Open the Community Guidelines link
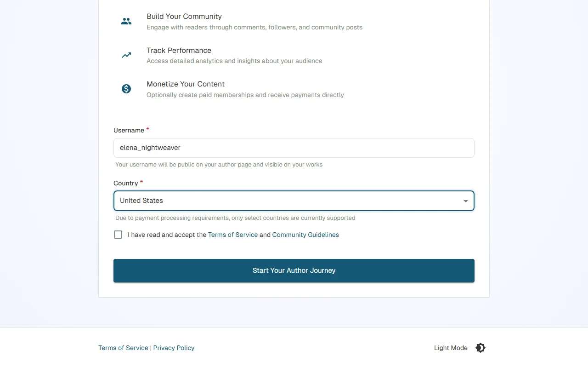This screenshot has height=368, width=588. (x=305, y=235)
